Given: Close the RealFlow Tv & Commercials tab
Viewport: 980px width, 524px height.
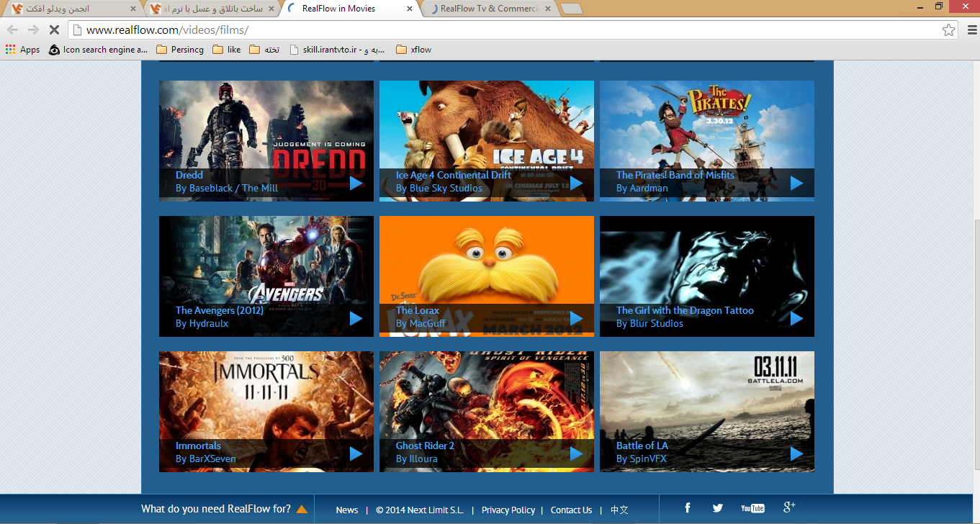Looking at the screenshot, I should click(x=547, y=9).
